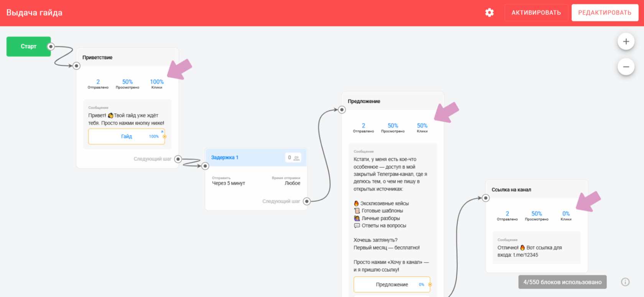Zoom out with the minus button
644x297 pixels.
tap(626, 67)
